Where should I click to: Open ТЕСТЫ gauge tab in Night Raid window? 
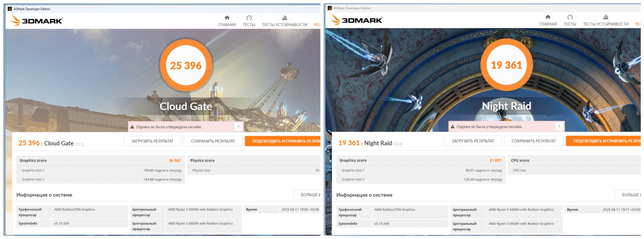570,21
